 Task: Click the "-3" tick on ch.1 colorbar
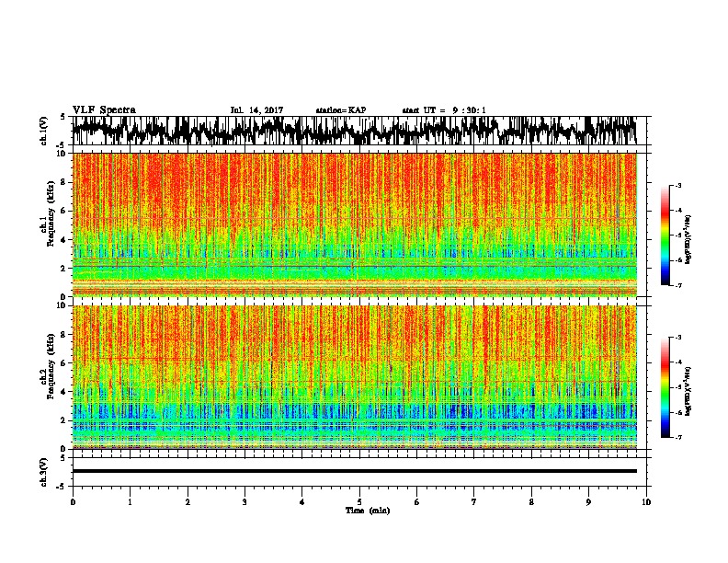677,185
